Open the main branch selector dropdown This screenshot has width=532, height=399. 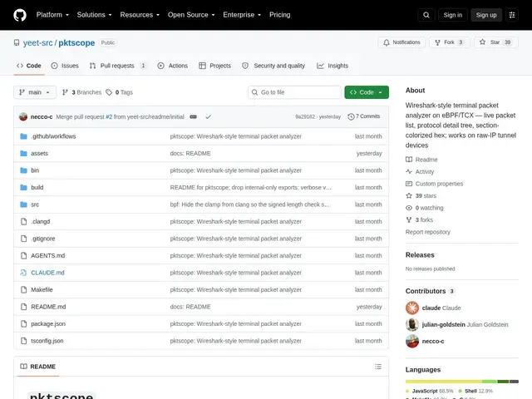35,92
